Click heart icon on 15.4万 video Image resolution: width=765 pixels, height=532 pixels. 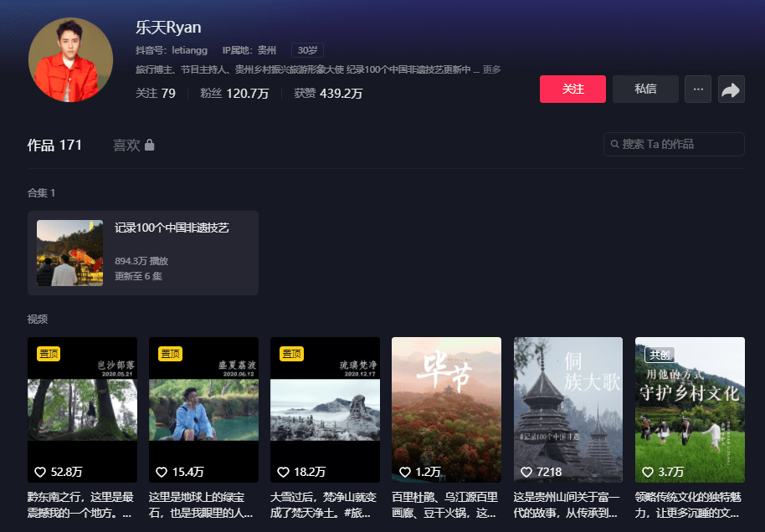coord(161,472)
